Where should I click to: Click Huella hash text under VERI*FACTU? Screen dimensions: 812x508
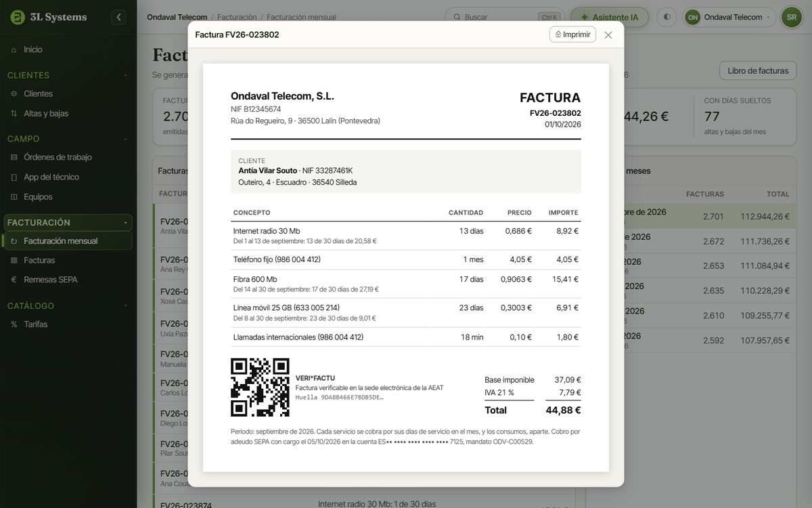coord(340,398)
